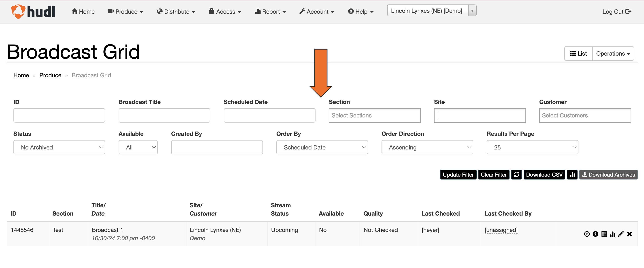Open the Order Direction dropdown
The width and height of the screenshot is (644, 268).
click(x=427, y=147)
